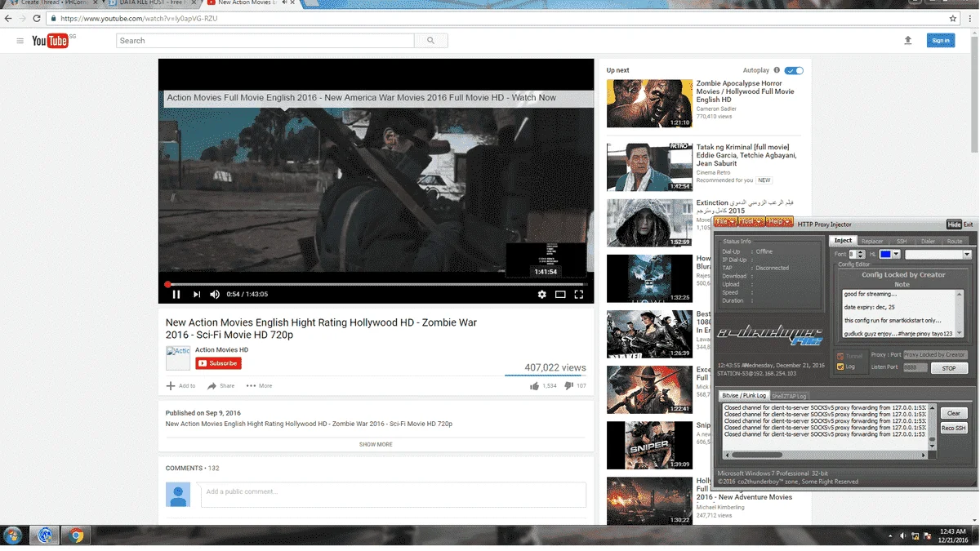Open the YouTube hamburger guide menu

tap(20, 40)
